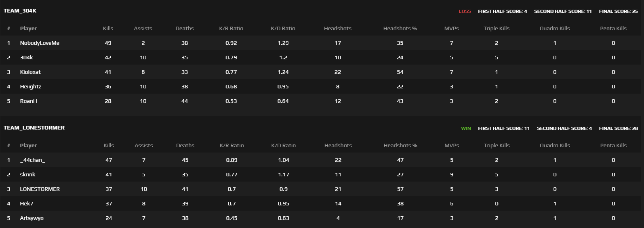The width and height of the screenshot is (644, 228).
Task: Select skrink in TEAM_LONESTORMER table
Action: [27, 175]
